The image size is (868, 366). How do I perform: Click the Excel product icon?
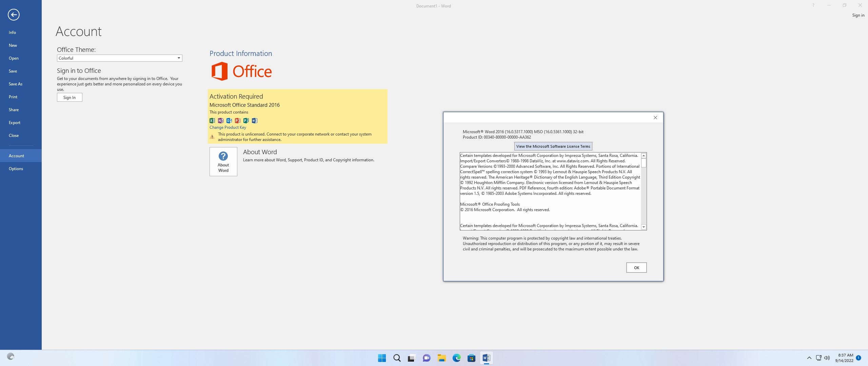(x=212, y=120)
